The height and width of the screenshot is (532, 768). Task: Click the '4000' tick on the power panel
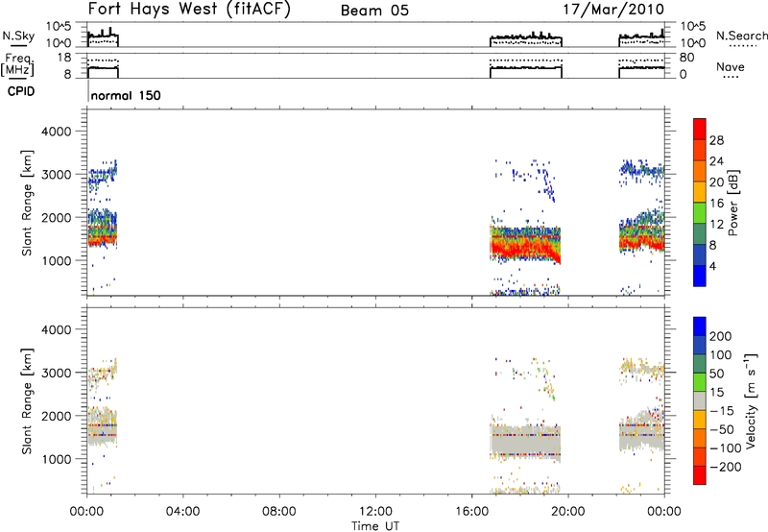coord(56,132)
